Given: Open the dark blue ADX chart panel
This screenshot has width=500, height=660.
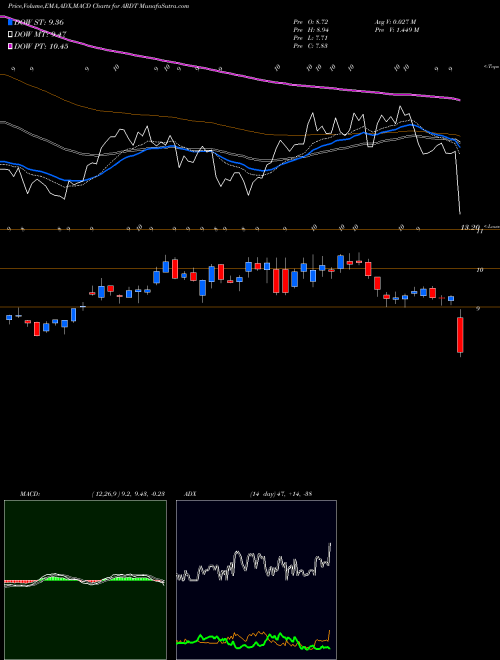Looking at the screenshot, I should [x=256, y=580].
